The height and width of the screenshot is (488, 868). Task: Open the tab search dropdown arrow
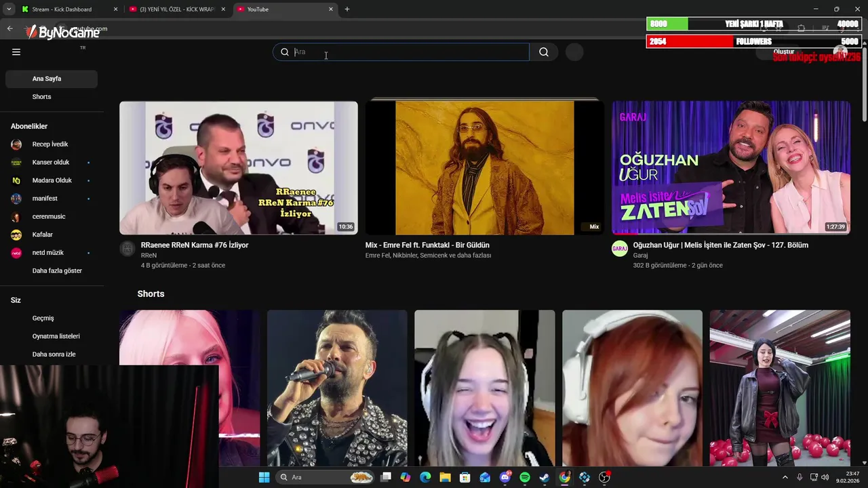click(9, 9)
